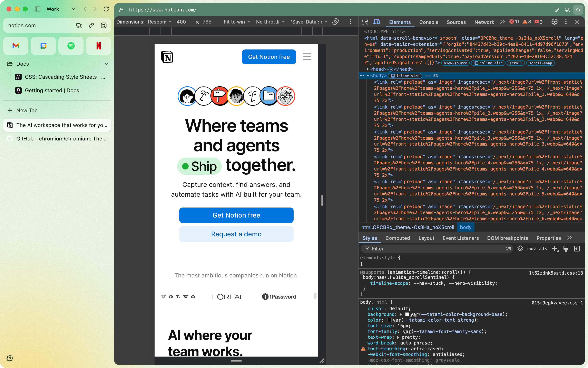Open device toolbar more options menu
Viewport: 588px width, 368px height.
coord(351,22)
